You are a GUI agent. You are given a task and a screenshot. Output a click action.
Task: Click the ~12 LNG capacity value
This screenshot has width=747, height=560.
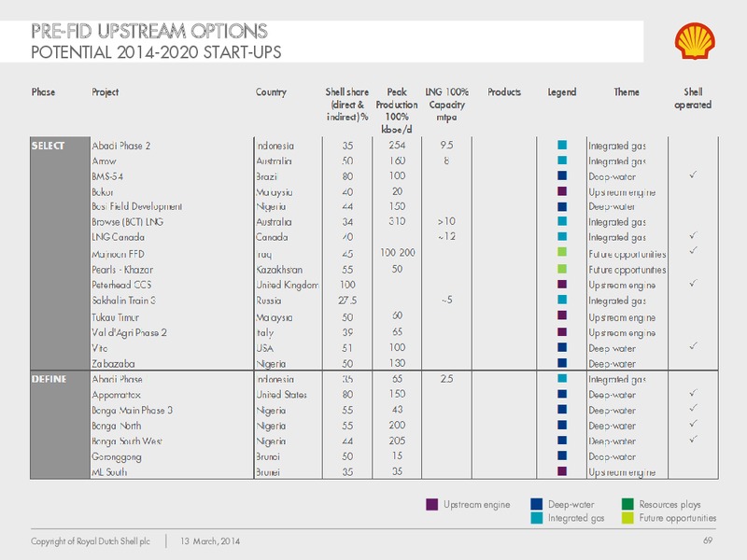446,236
